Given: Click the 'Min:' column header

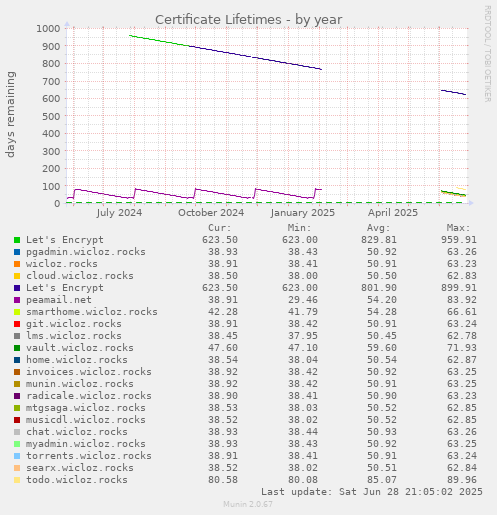Looking at the screenshot, I should point(299,228).
